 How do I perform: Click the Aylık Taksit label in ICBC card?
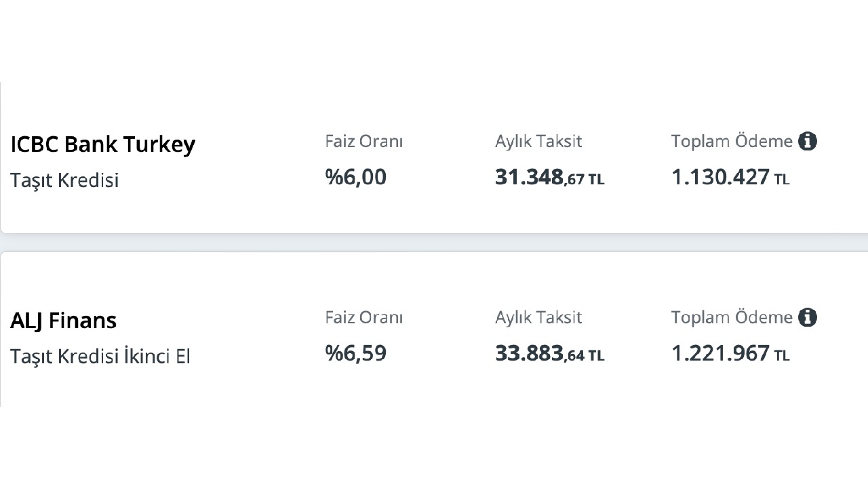(x=538, y=142)
